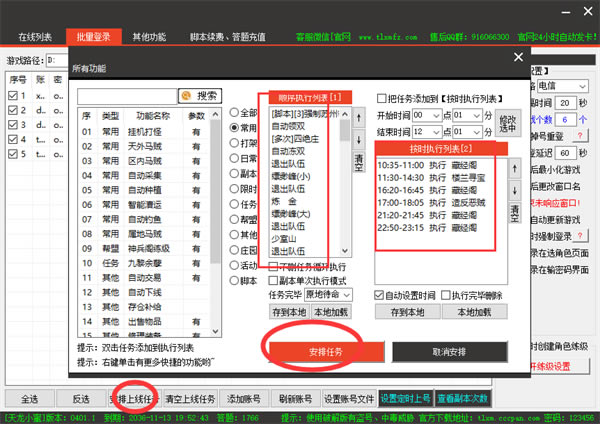Image resolution: width=600 pixels, height=424 pixels.
Task: Toggle 自动设置时间 checkbox
Action: coord(380,295)
